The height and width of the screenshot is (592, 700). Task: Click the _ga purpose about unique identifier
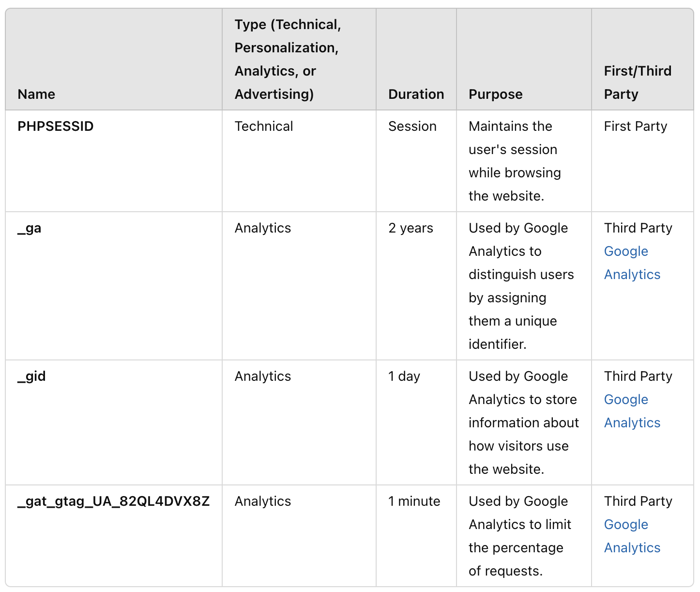521,286
